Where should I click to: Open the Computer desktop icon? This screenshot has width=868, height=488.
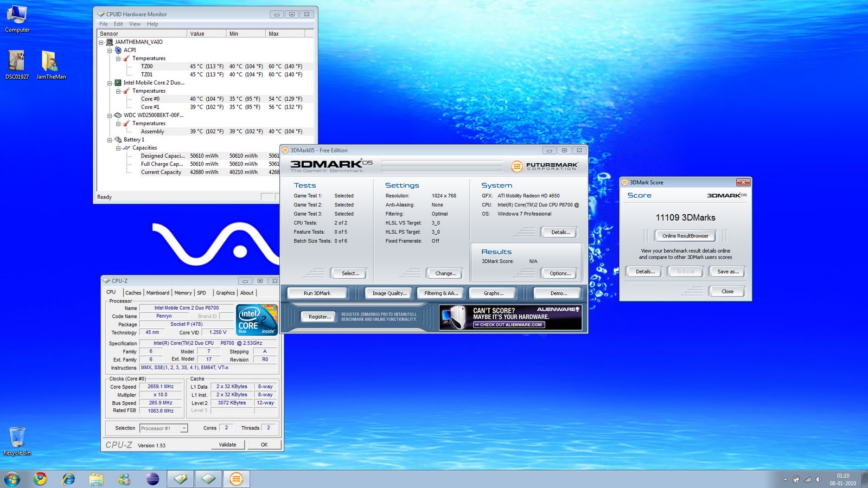pyautogui.click(x=17, y=18)
